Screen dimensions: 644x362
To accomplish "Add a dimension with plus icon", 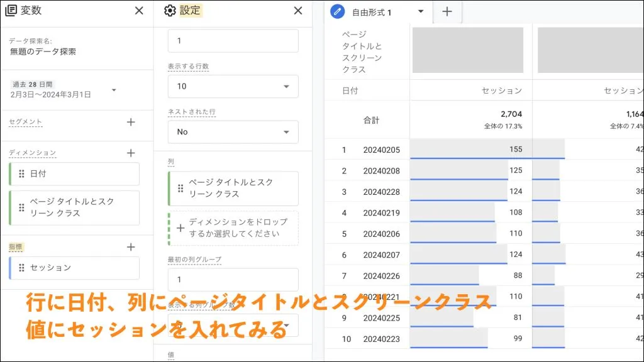I will coord(131,153).
